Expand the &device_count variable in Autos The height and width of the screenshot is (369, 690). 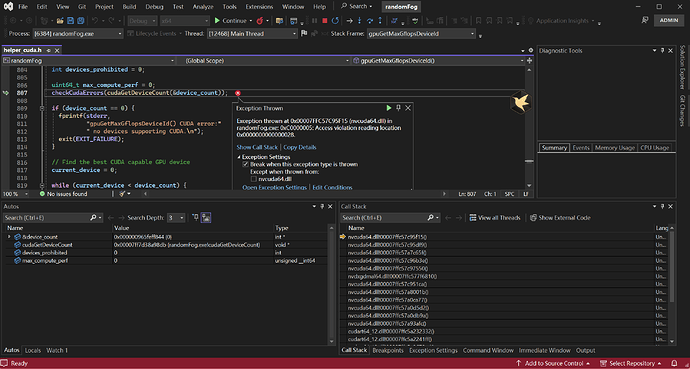coord(9,237)
